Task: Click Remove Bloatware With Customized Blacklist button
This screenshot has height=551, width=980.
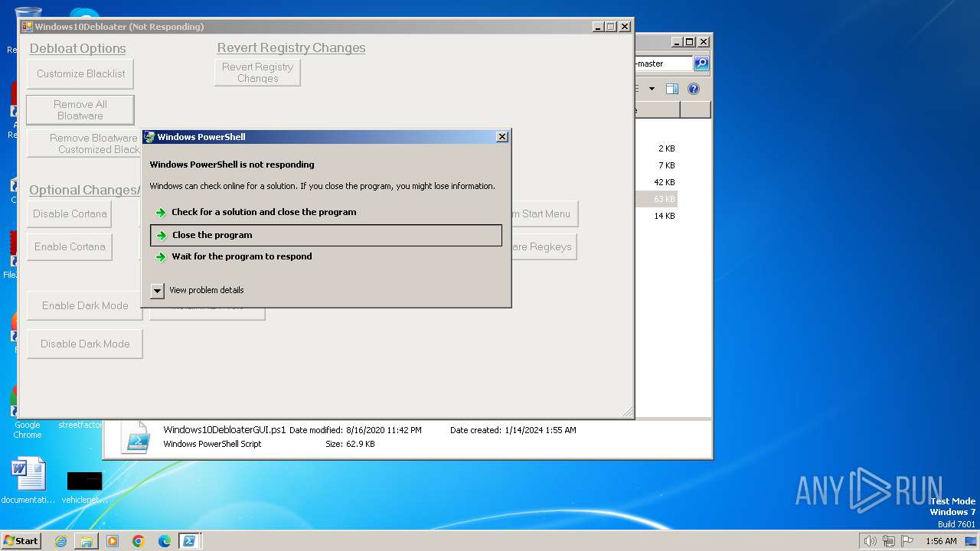Action: (84, 143)
